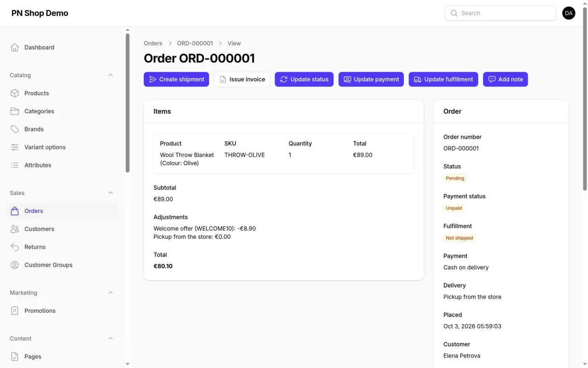The height and width of the screenshot is (368, 588).
Task: Click the Pages document icon
Action: click(15, 356)
